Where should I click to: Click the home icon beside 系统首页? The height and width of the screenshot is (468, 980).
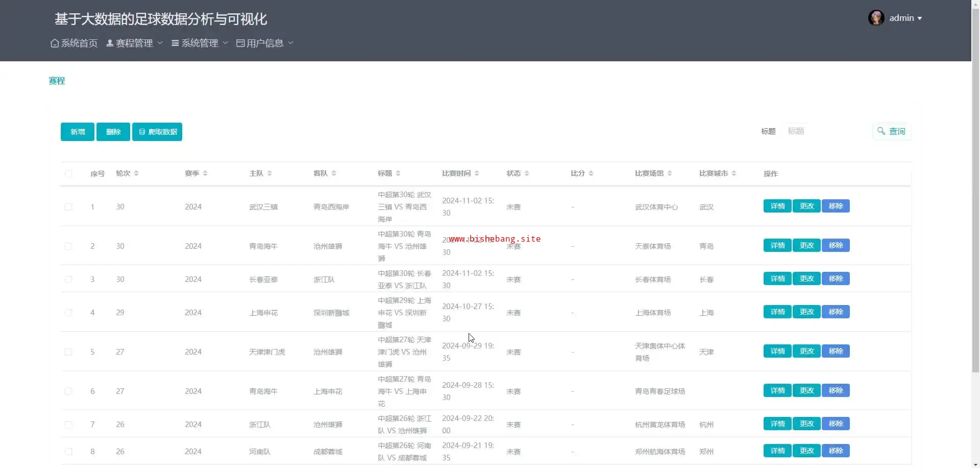[x=55, y=43]
